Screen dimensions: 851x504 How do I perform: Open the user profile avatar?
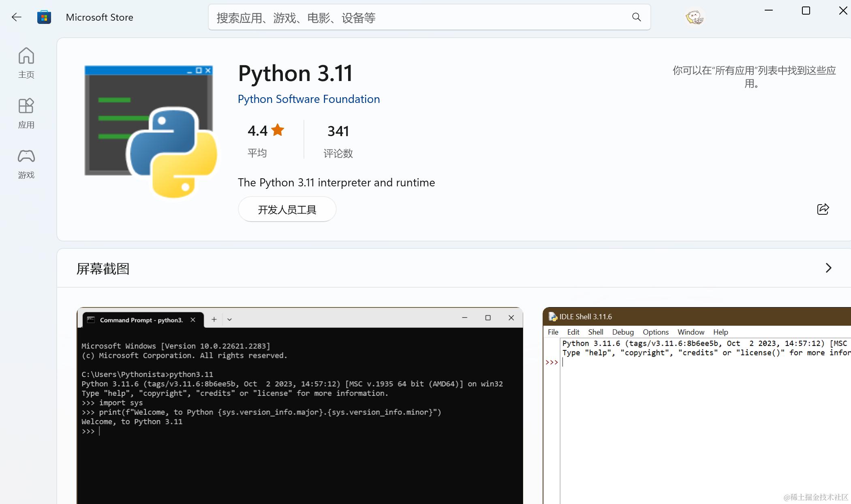694,17
